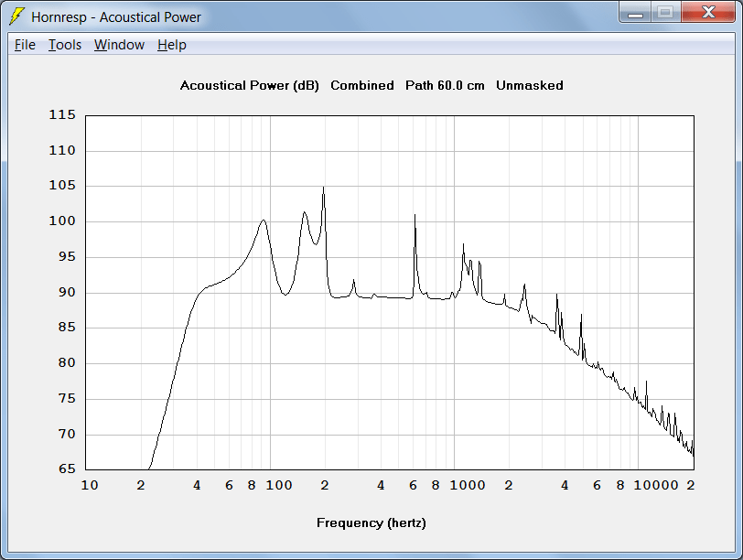Image resolution: width=743 pixels, height=560 pixels.
Task: Click the Hornresp lightning bolt icon
Action: tap(17, 16)
